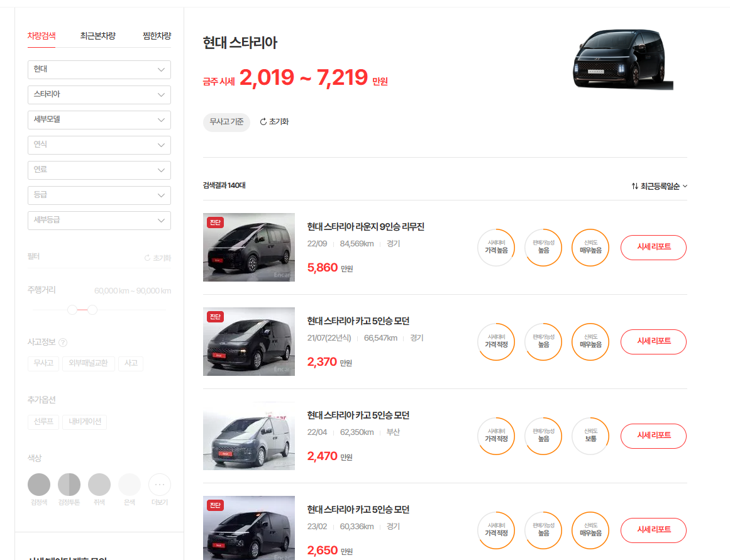
Task: Open 시세리포트 for the 2,370만원 카고 listing
Action: 654,342
